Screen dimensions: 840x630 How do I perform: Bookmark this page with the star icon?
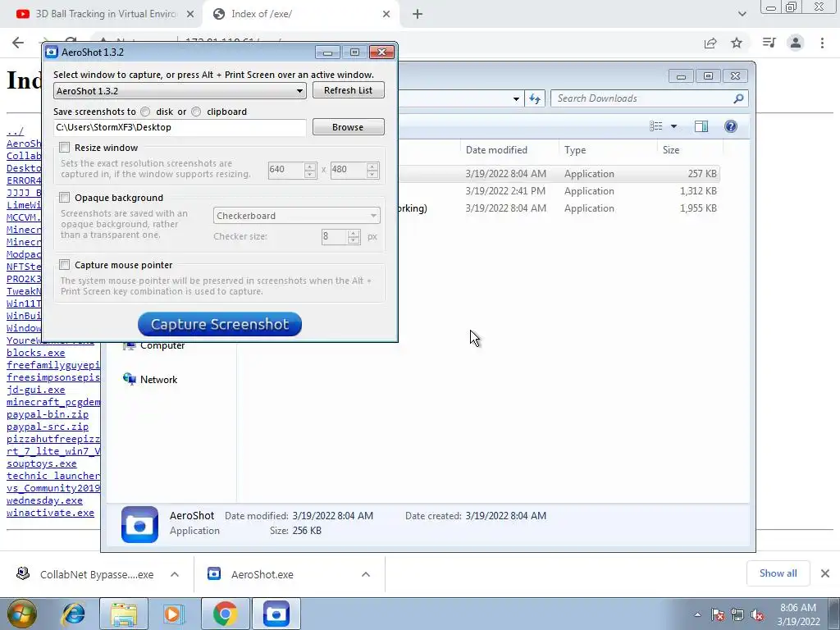coord(737,43)
